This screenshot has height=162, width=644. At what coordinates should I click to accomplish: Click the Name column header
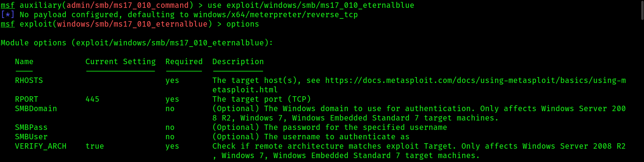pos(24,62)
